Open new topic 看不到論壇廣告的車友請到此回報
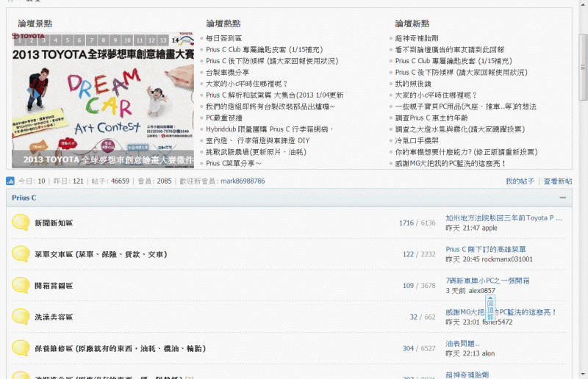Viewport: 588px width, 379px height. (450, 49)
